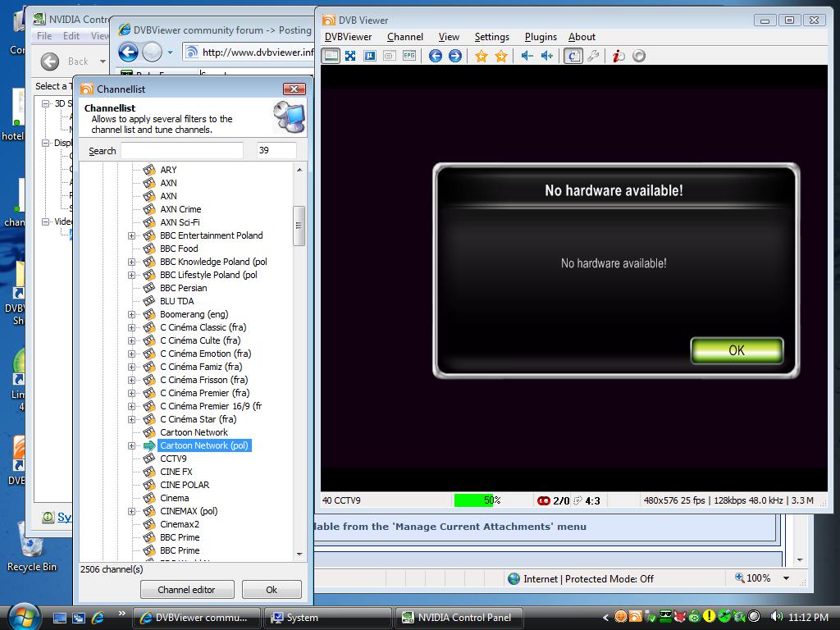Toggle the teletext toolbar button
840x630 pixels.
tap(389, 56)
